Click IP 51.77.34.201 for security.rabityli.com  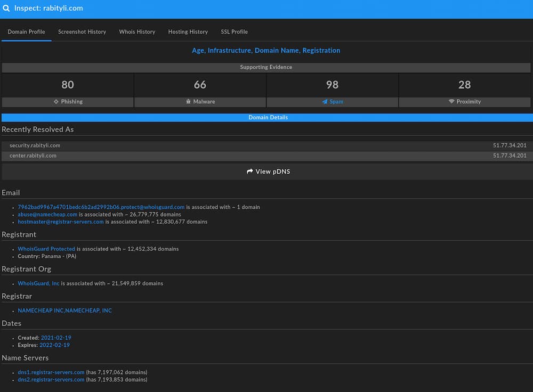[510, 146]
